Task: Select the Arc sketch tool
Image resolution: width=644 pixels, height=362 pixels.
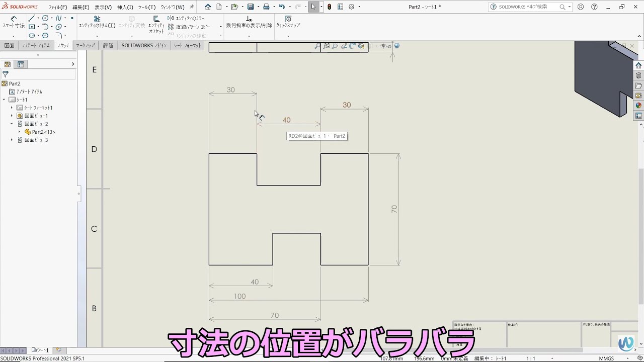Action: [x=45, y=27]
